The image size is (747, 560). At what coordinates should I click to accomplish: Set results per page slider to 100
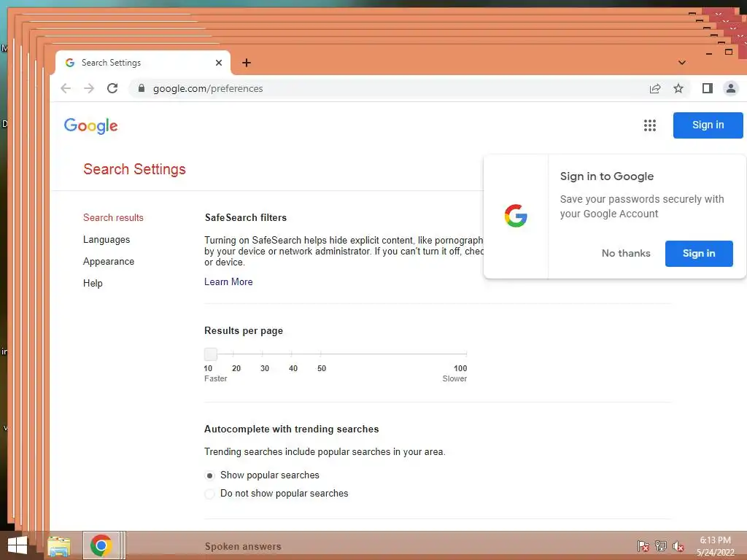click(x=466, y=354)
